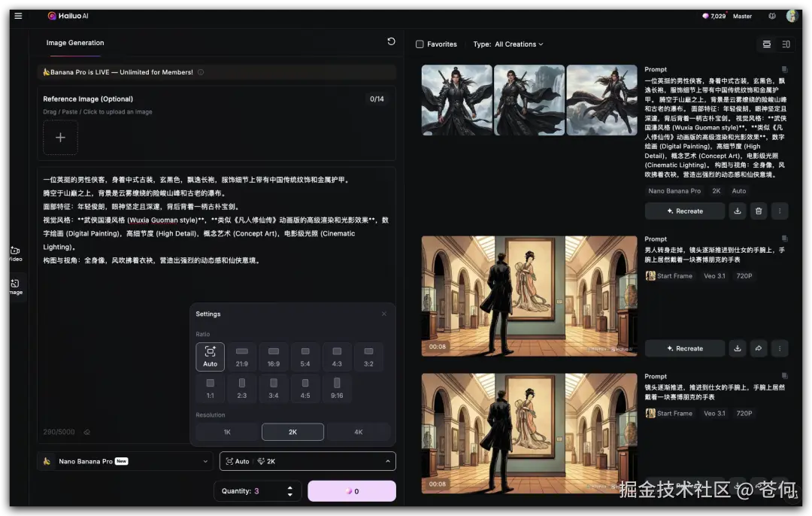Viewport: 812px width, 516px height.
Task: Select the 16:9 aspect ratio option
Action: click(x=273, y=357)
